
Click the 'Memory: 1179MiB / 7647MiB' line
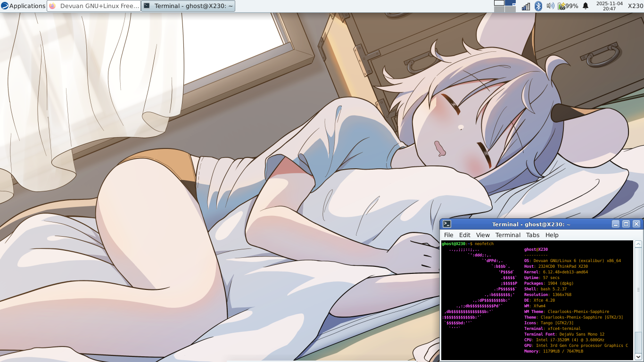[x=554, y=351]
